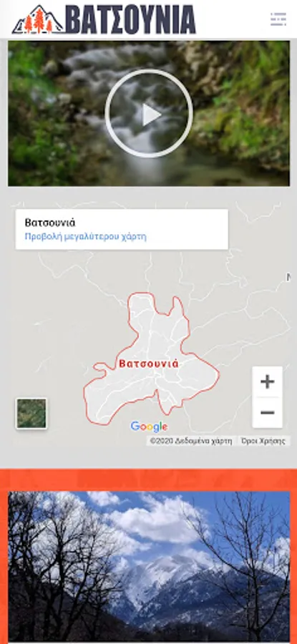Click ©2020 Δεδομένα χάρτη attribution
Image resolution: width=297 pixels, height=644 pixels.
(x=191, y=441)
